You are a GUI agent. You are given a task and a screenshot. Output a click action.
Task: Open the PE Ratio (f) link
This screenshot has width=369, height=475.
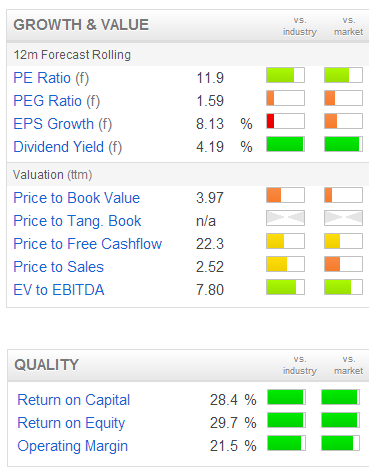51,78
